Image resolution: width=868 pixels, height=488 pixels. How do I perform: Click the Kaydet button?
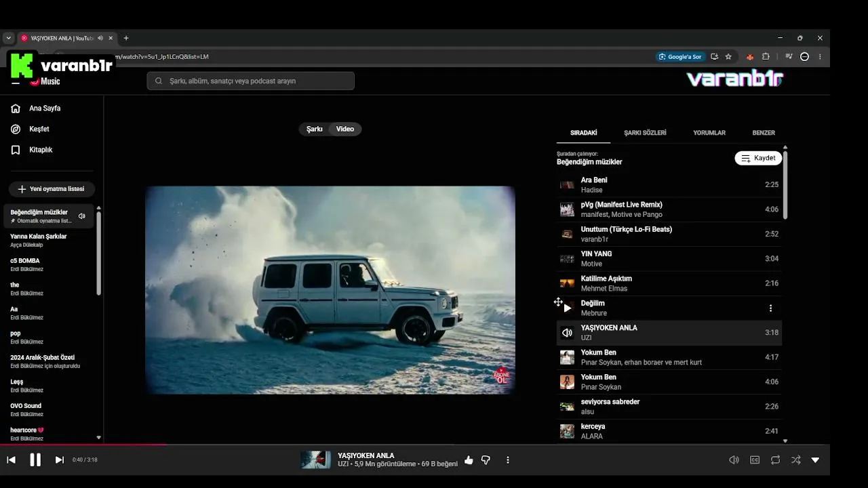758,158
